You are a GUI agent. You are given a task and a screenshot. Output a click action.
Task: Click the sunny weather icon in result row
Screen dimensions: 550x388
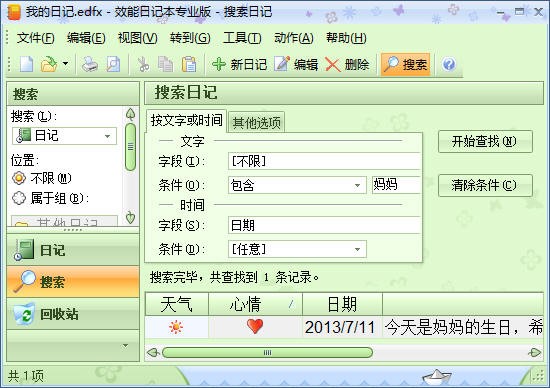click(176, 327)
